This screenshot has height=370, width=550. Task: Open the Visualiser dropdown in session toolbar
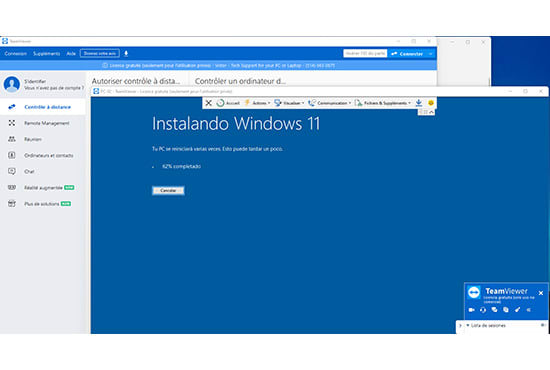[289, 103]
